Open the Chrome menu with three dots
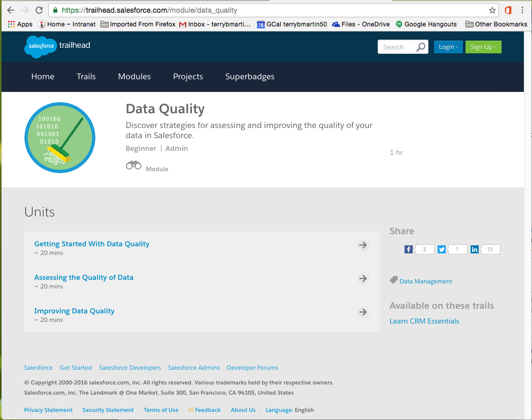This screenshot has width=532, height=420. [523, 9]
